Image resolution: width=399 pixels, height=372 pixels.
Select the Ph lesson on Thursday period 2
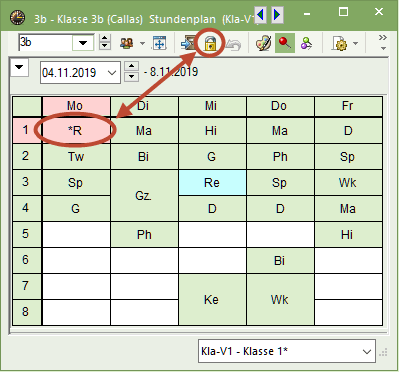click(x=280, y=156)
